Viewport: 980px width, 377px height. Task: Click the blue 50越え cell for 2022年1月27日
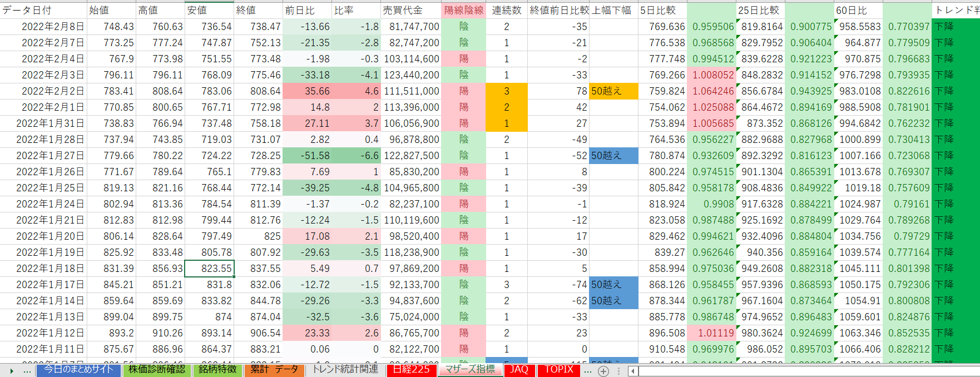(613, 156)
